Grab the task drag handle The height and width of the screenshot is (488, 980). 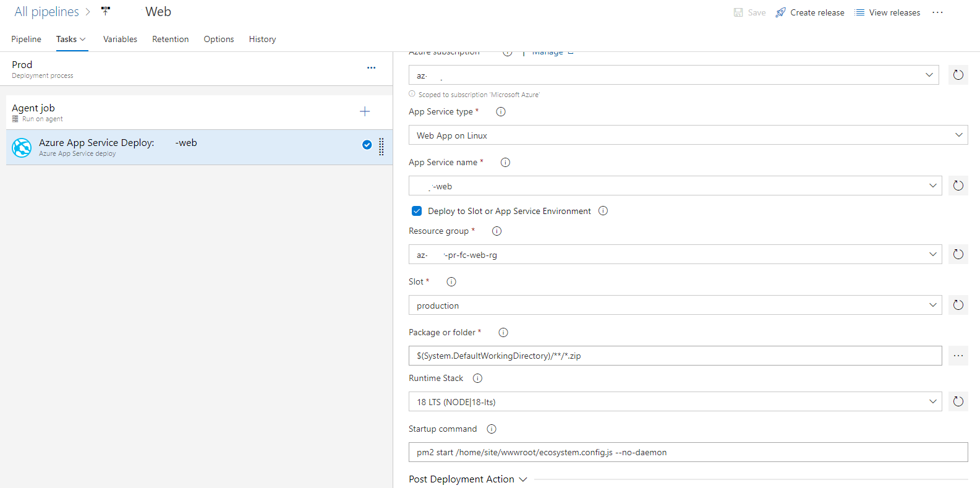(x=381, y=147)
